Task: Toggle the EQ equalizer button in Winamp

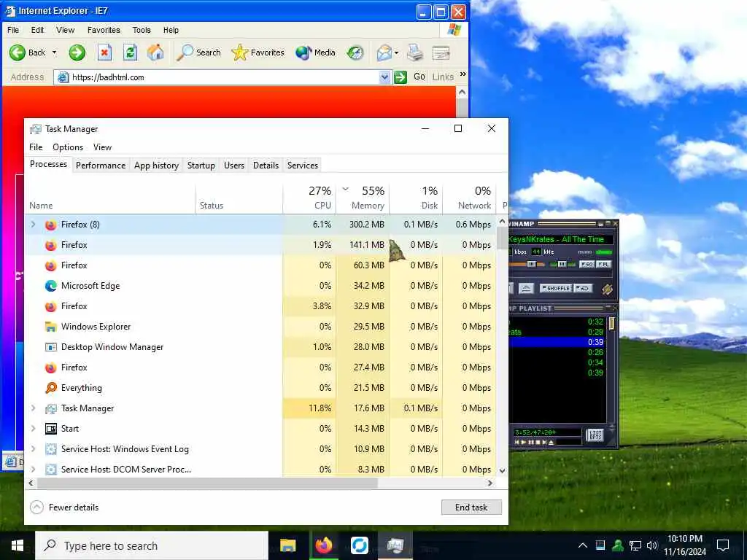Action: [x=587, y=264]
